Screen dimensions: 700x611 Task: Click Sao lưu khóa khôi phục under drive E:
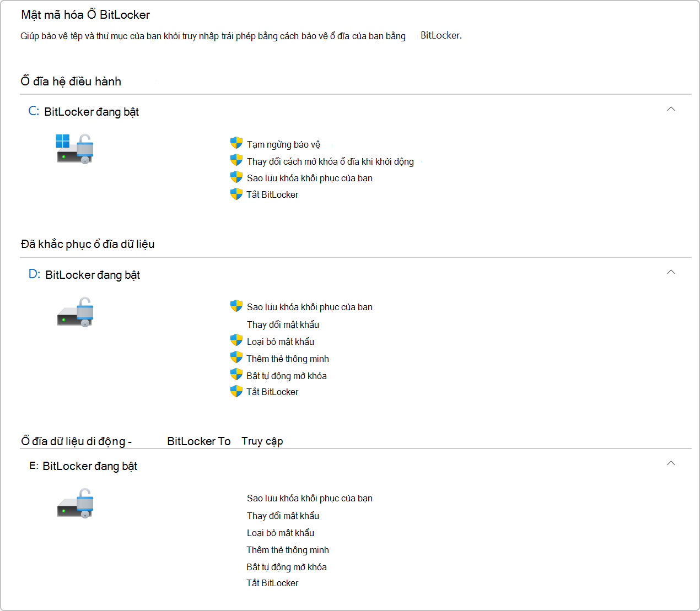310,498
